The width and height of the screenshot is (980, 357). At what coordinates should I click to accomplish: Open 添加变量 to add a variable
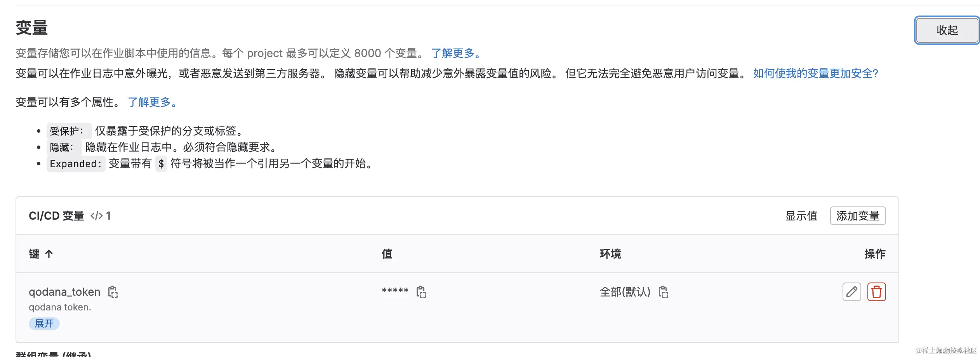tap(858, 216)
